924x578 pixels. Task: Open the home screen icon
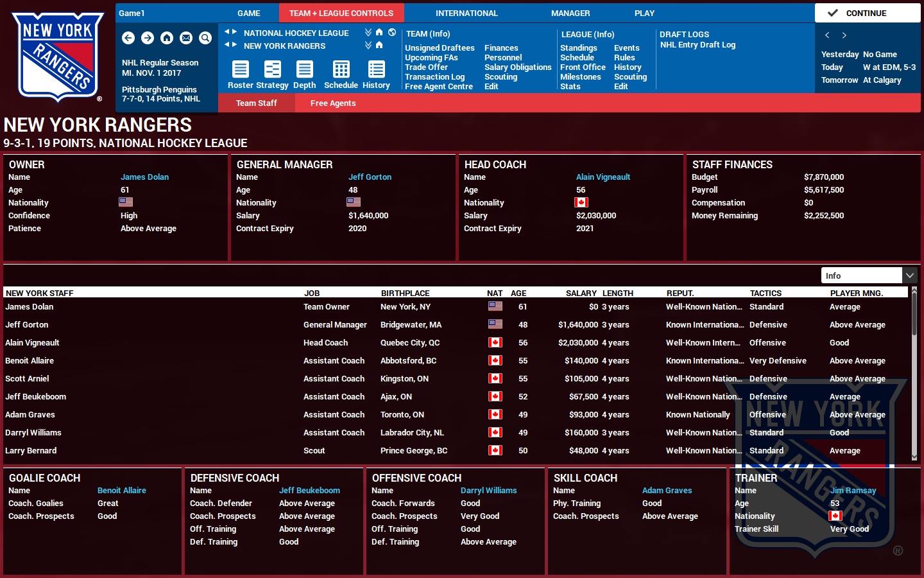(167, 39)
